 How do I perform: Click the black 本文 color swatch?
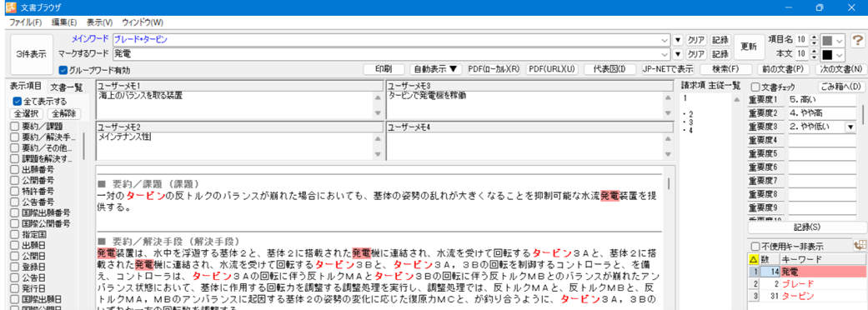(828, 55)
